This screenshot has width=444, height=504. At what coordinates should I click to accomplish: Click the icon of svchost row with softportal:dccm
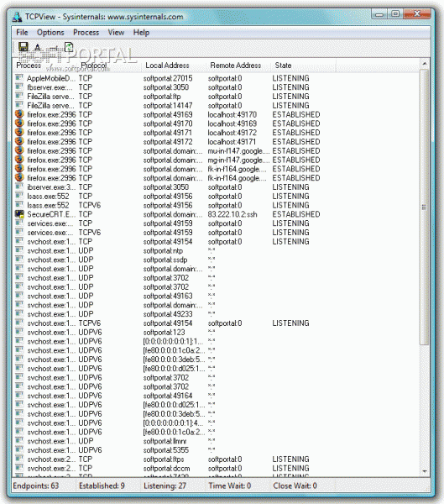pyautogui.click(x=19, y=467)
